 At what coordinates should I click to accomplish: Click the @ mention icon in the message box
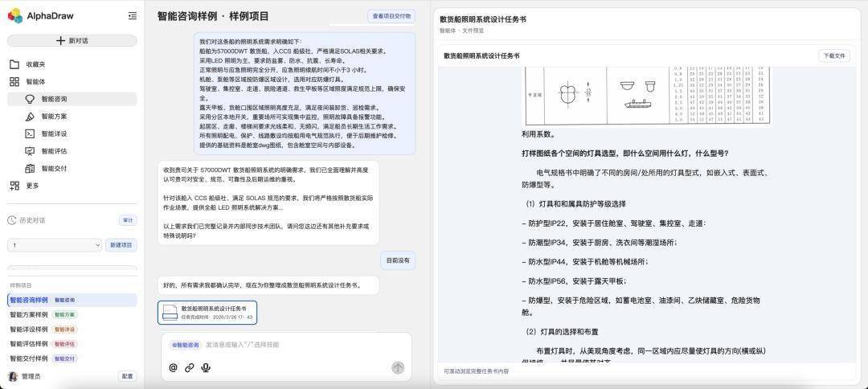click(173, 367)
